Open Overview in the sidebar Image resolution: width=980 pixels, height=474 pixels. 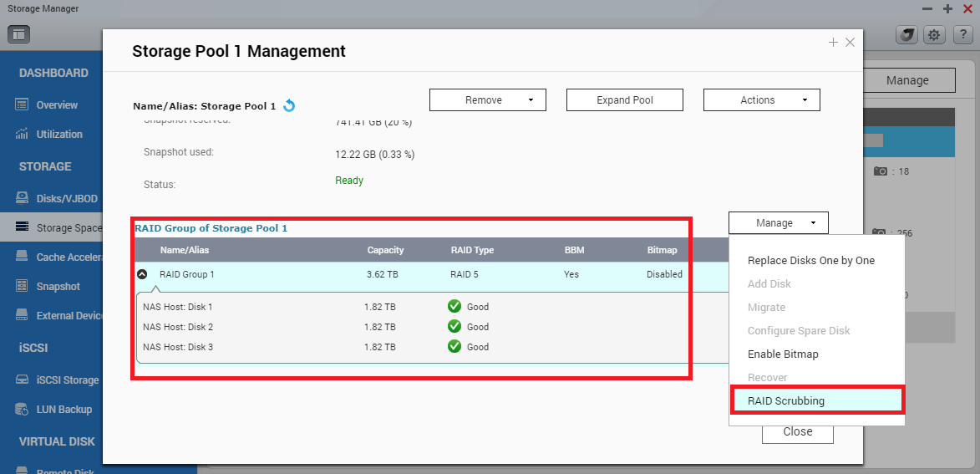point(57,105)
